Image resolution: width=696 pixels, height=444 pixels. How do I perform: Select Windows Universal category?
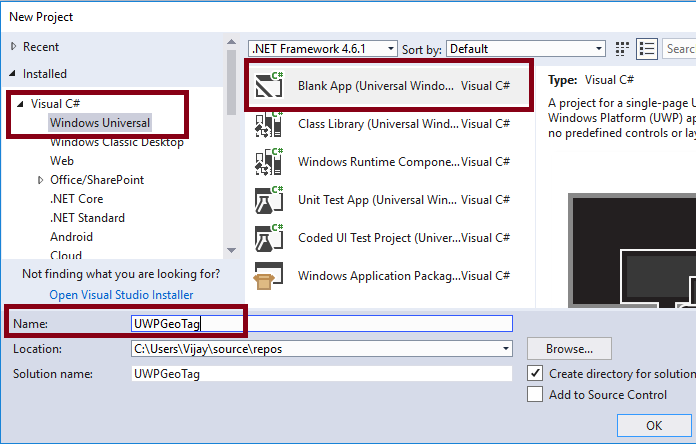[100, 123]
